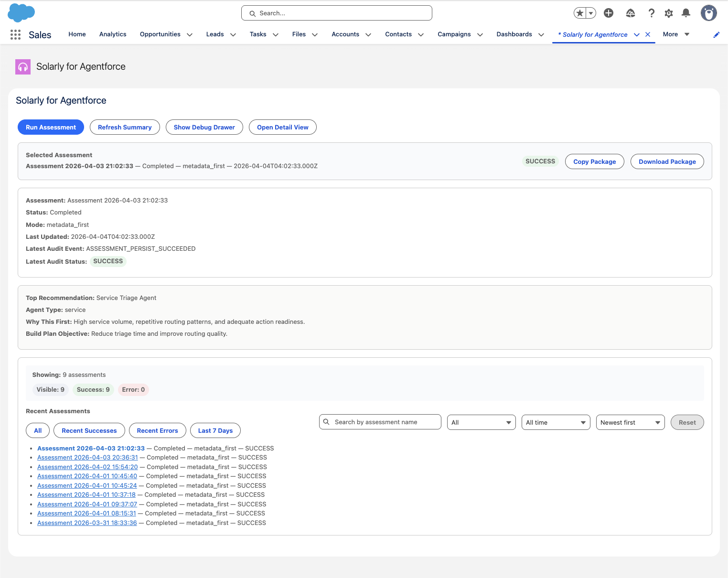Click the Reset filters button

point(687,422)
